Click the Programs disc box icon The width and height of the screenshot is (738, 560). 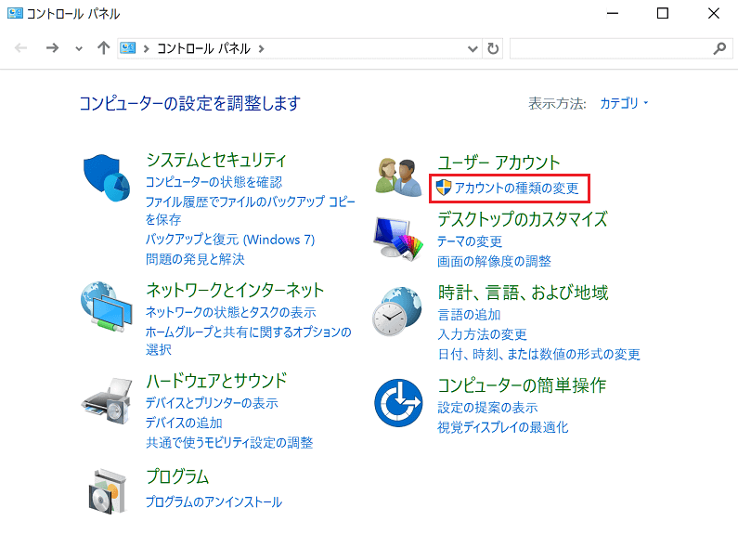click(108, 491)
